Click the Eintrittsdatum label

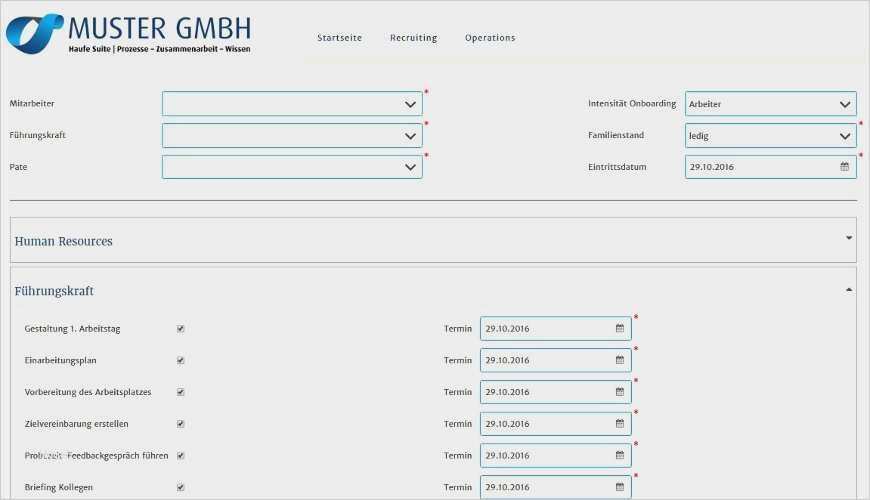point(617,166)
